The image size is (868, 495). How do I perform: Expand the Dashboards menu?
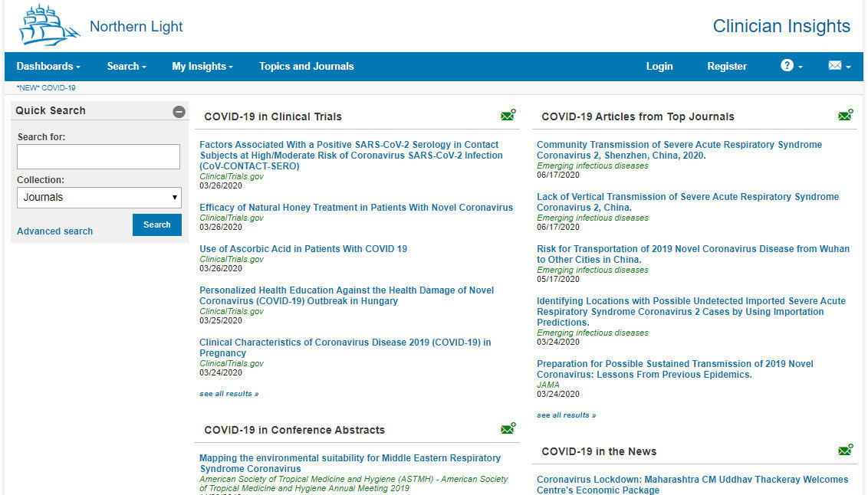pyautogui.click(x=48, y=67)
